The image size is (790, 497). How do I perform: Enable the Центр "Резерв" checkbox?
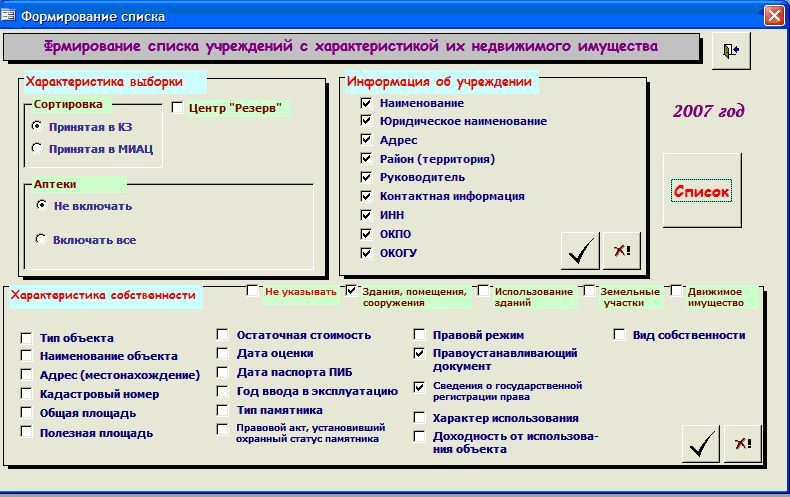tap(178, 108)
